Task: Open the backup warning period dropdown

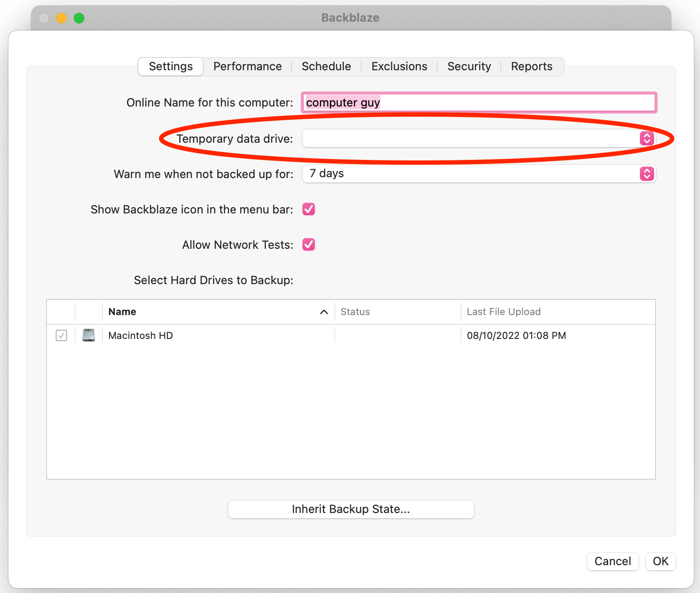Action: coord(479,174)
